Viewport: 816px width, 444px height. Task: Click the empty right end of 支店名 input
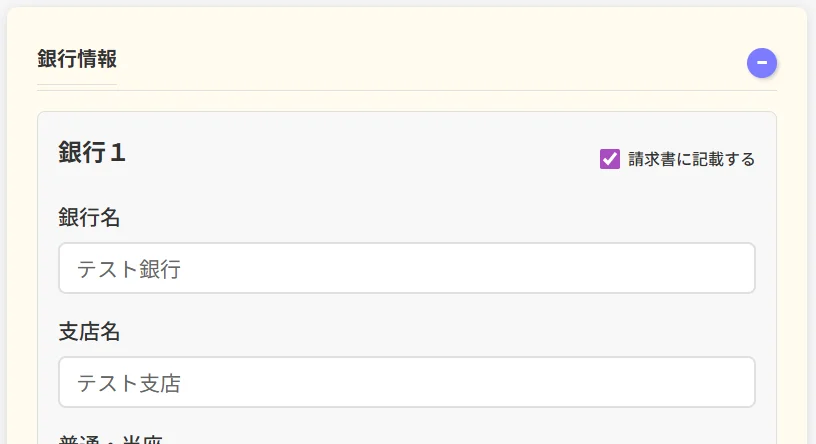[700, 382]
